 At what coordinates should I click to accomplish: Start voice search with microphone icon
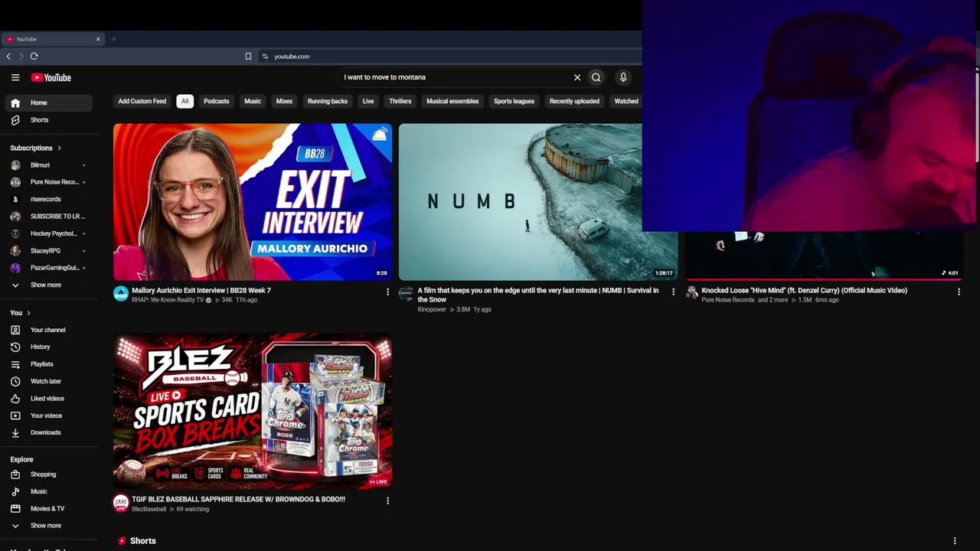click(x=623, y=77)
